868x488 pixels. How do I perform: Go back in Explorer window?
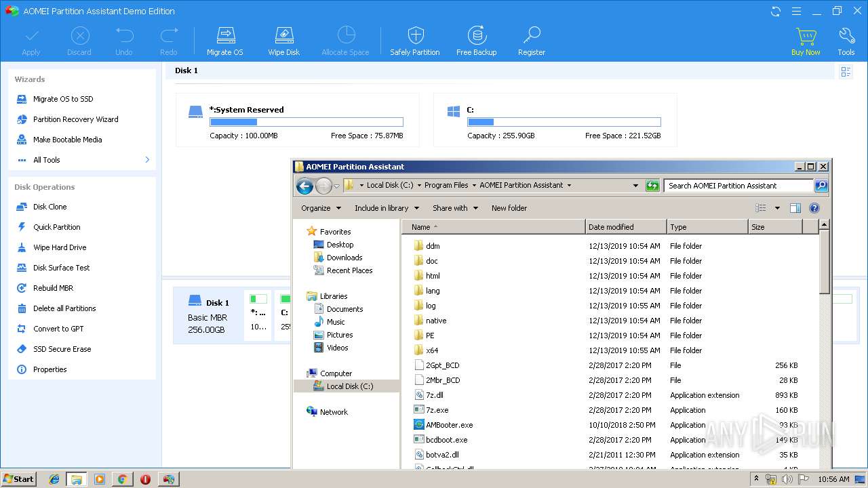304,186
